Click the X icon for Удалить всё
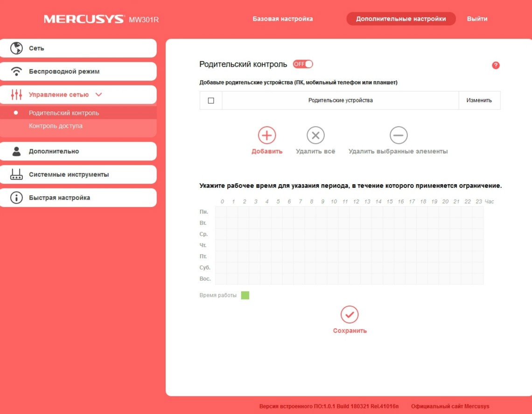The image size is (532, 414). click(x=315, y=135)
